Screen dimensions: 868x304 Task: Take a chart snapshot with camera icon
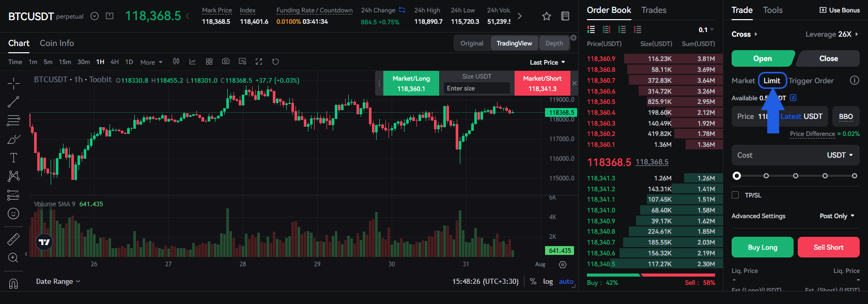pyautogui.click(x=226, y=62)
